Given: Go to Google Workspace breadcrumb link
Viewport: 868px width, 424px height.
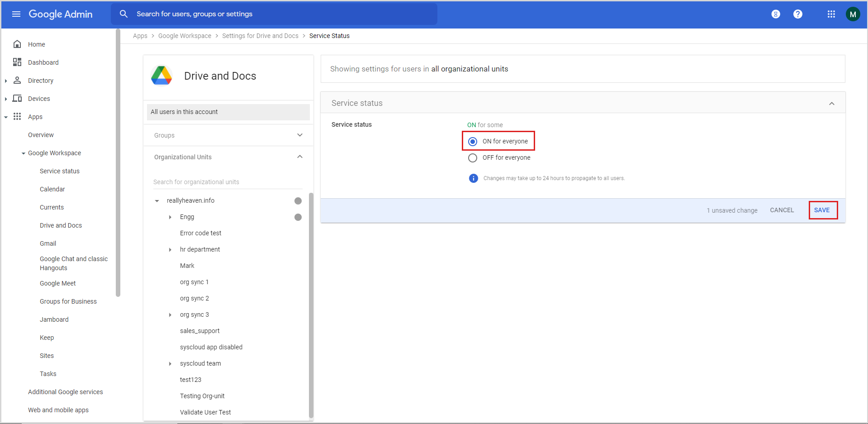Looking at the screenshot, I should point(185,36).
